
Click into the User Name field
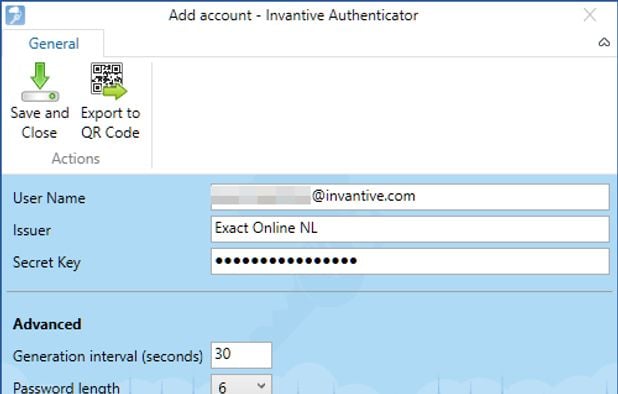pos(410,197)
